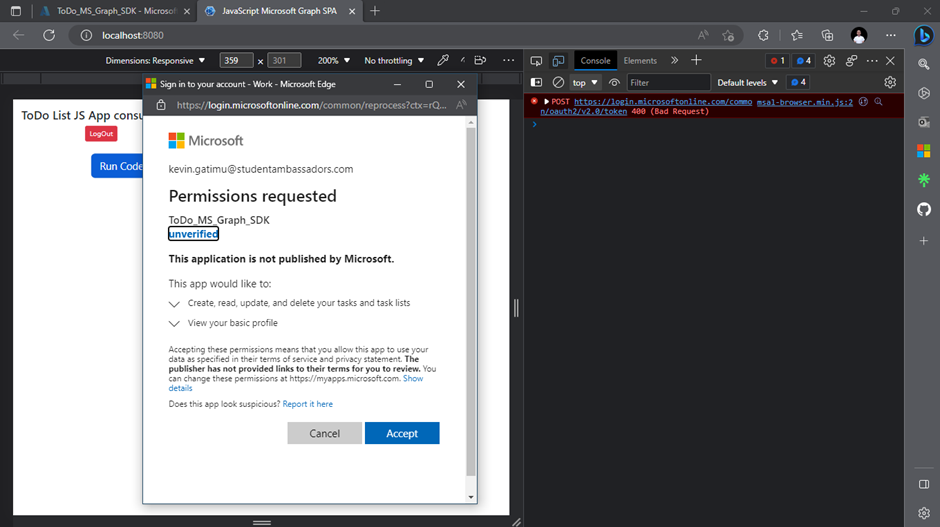Open the red error count badge showing 1

click(777, 61)
